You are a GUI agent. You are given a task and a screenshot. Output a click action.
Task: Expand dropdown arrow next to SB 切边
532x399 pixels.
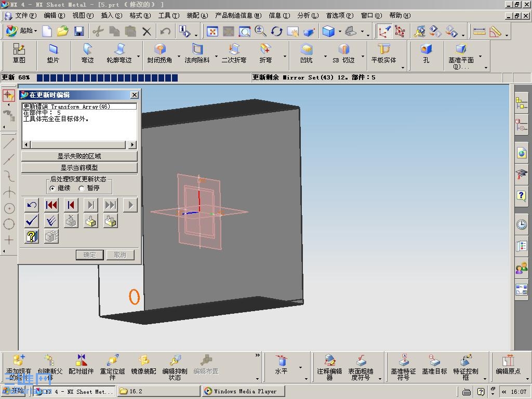[x=363, y=56]
